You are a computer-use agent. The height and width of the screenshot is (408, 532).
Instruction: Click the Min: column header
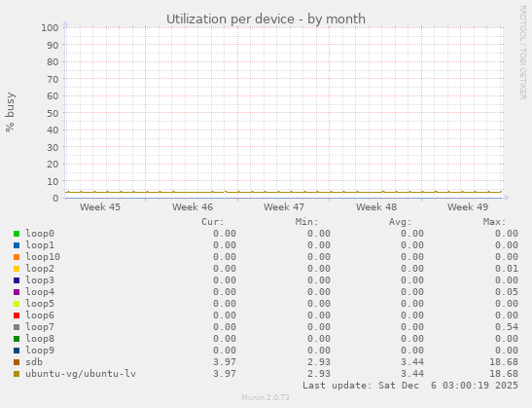point(306,222)
